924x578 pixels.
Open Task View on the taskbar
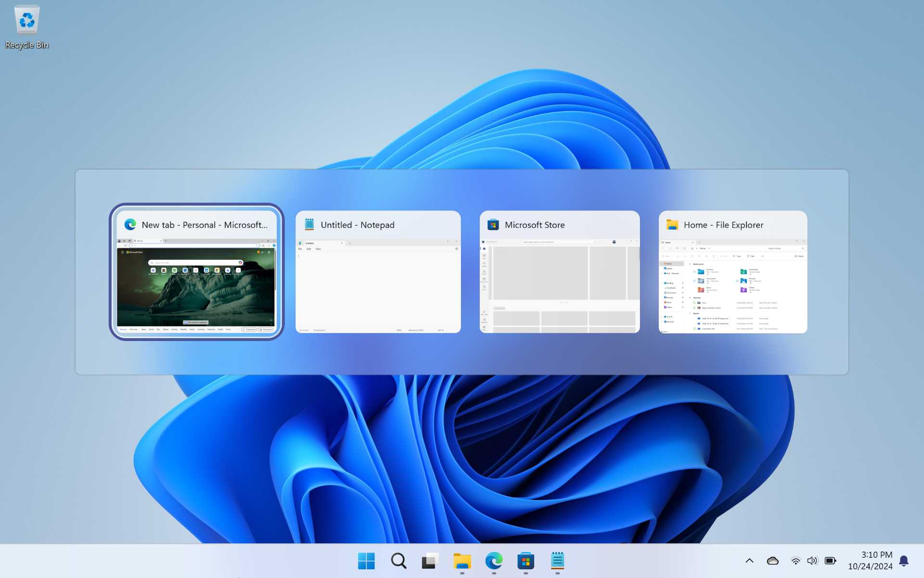coord(430,561)
